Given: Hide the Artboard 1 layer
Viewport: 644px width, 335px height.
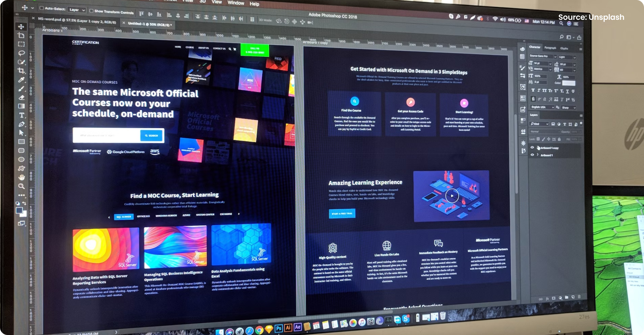Looking at the screenshot, I should [532, 155].
